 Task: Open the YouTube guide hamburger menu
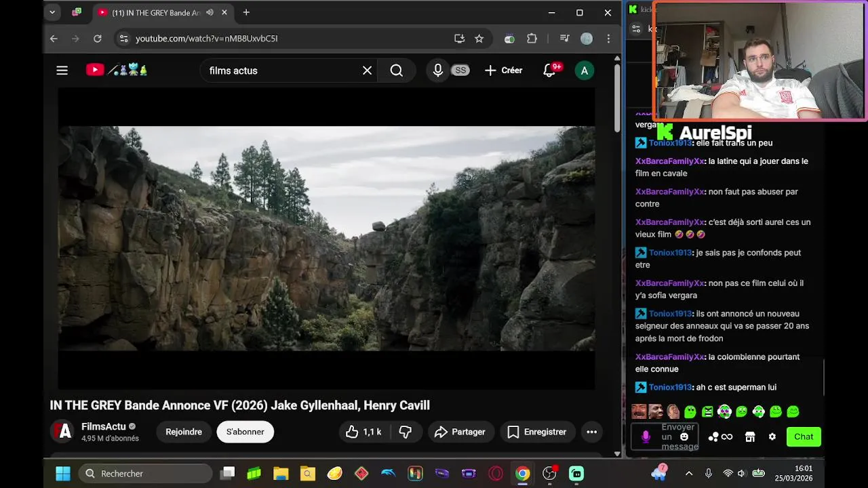coord(62,70)
